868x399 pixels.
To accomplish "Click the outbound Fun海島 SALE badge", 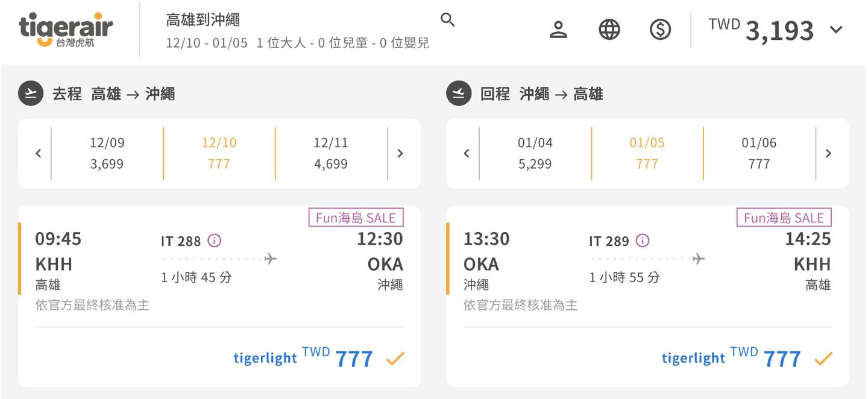I will [x=356, y=218].
